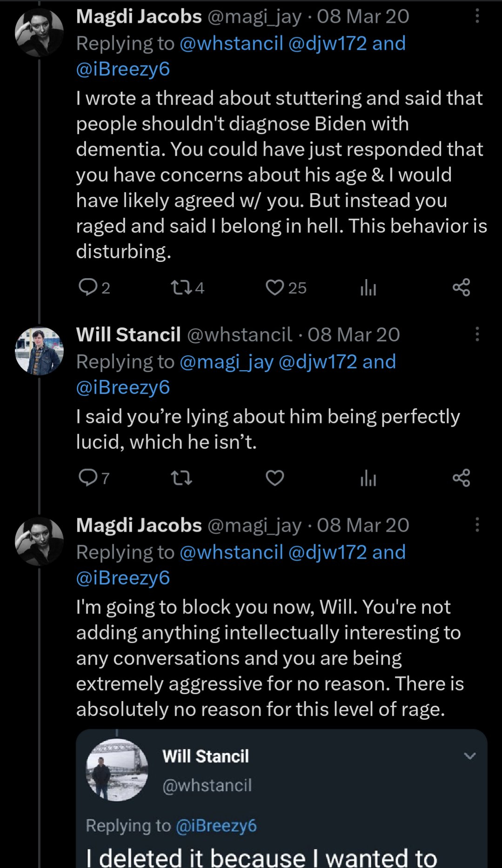Screen dimensions: 502x868
Task: Open @iBreezy6 link in quoted tweet
Action: pos(216,826)
